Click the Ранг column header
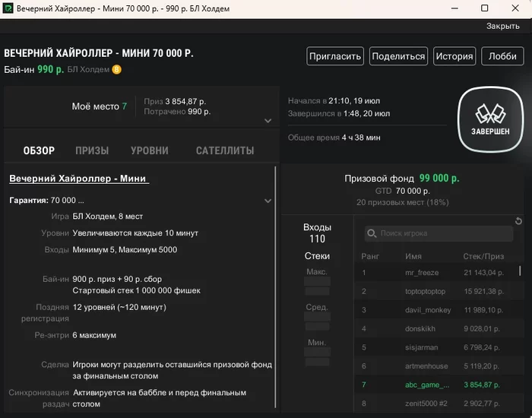 [370, 257]
